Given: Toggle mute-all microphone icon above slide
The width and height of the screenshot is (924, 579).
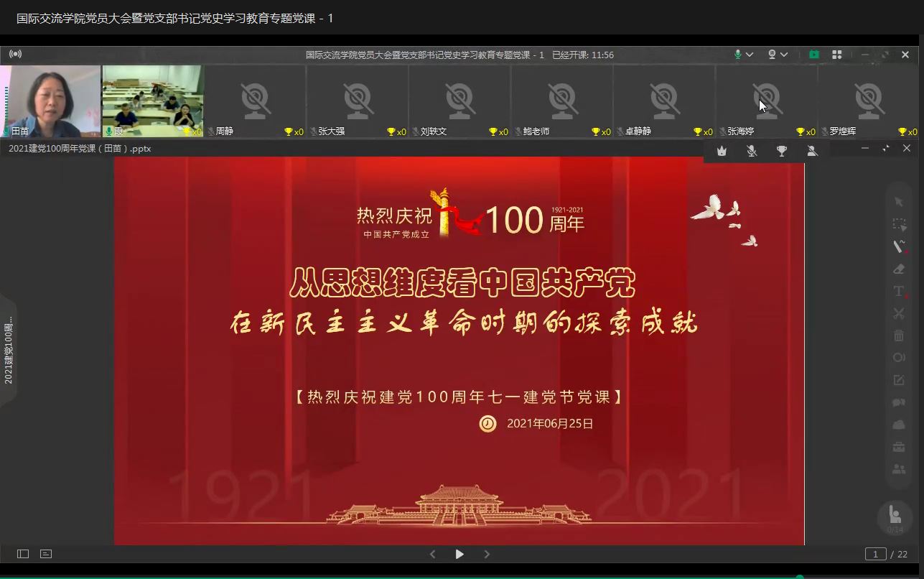Looking at the screenshot, I should click(x=752, y=150).
